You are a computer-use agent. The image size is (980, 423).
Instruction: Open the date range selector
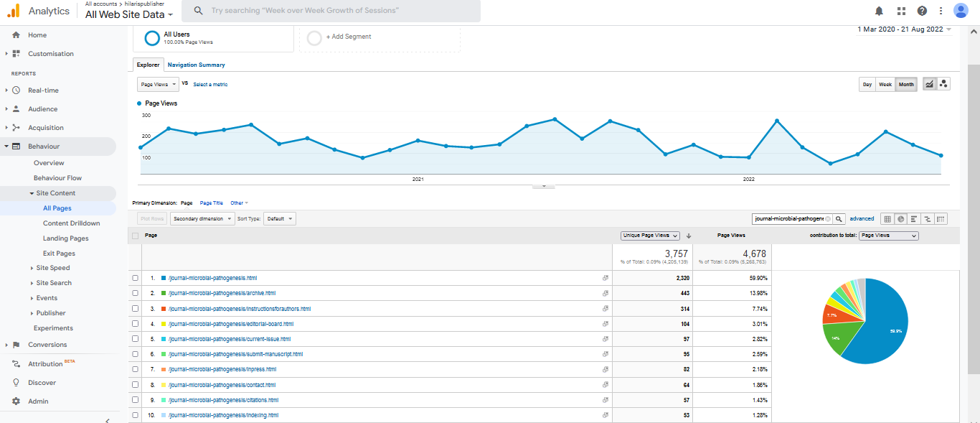click(x=904, y=29)
